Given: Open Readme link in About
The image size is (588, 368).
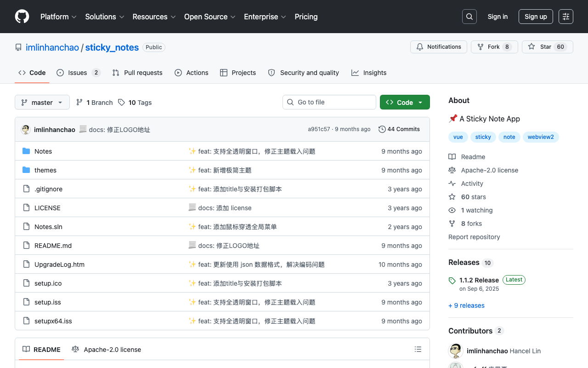Looking at the screenshot, I should point(467,157).
